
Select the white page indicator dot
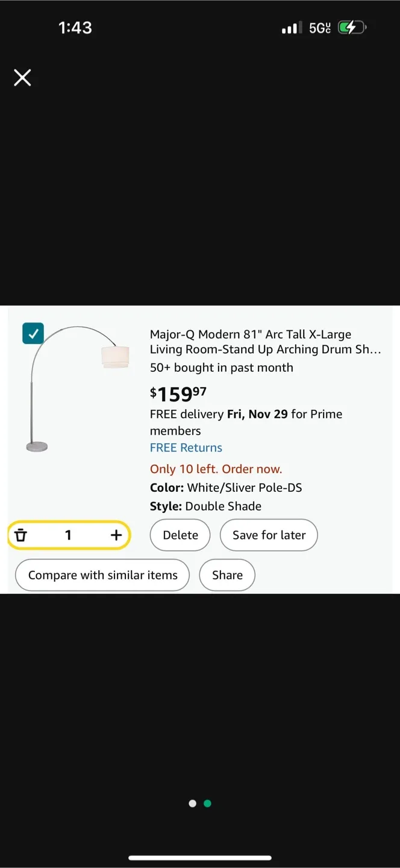click(192, 803)
